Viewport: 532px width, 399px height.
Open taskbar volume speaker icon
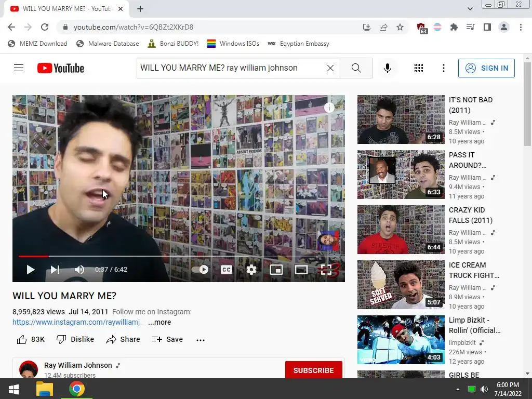coord(484,389)
